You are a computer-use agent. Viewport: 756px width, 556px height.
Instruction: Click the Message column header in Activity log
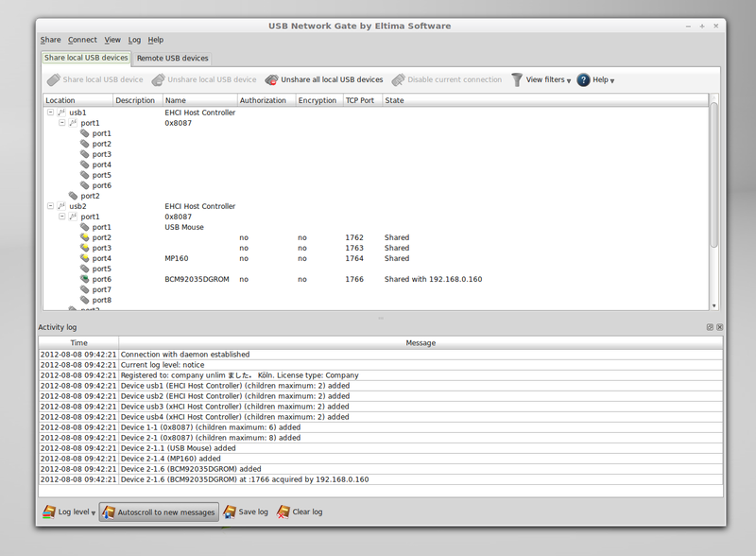pos(421,342)
